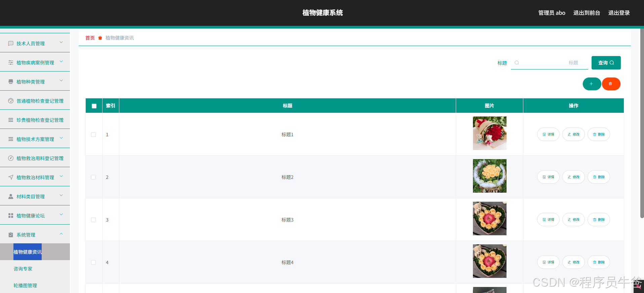Click 详情 for row 标题4
This screenshot has height=293, width=644.
[x=548, y=262]
